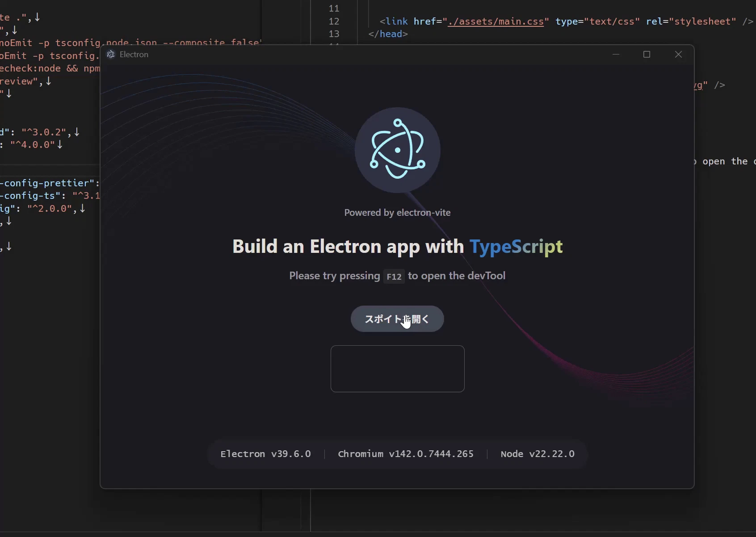Close the Electron window
This screenshot has height=537, width=756.
(678, 55)
